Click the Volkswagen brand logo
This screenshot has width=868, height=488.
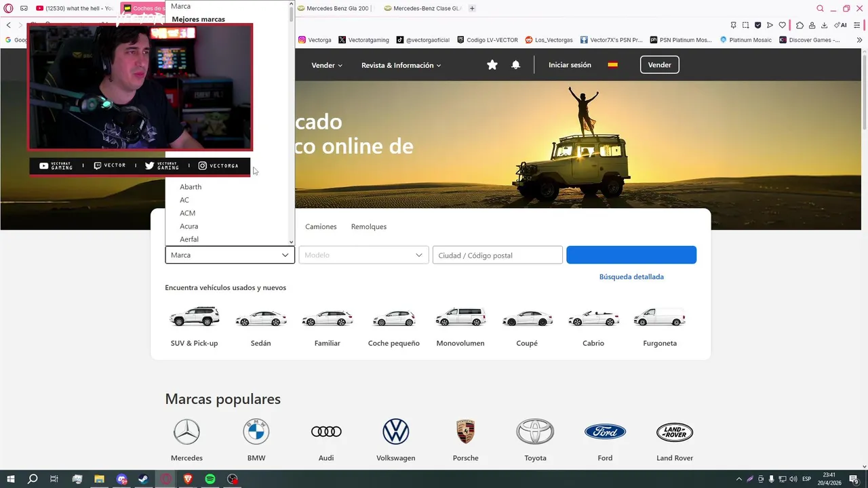(x=396, y=432)
